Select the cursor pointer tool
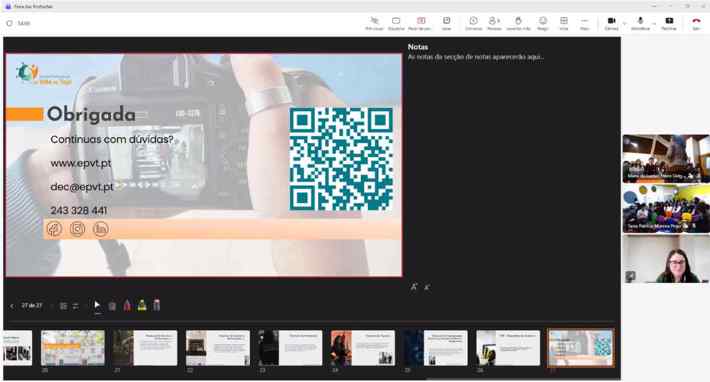This screenshot has width=710, height=382. pyautogui.click(x=97, y=305)
